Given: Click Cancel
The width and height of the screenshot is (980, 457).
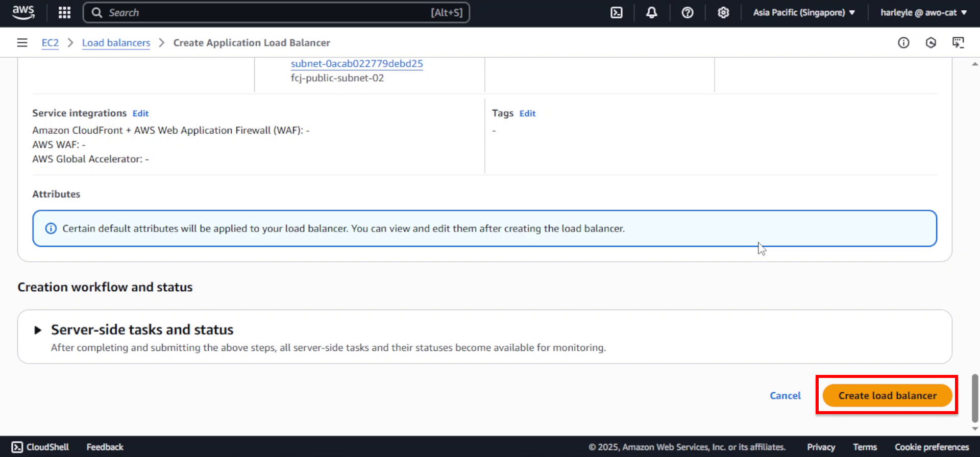Looking at the screenshot, I should [785, 396].
